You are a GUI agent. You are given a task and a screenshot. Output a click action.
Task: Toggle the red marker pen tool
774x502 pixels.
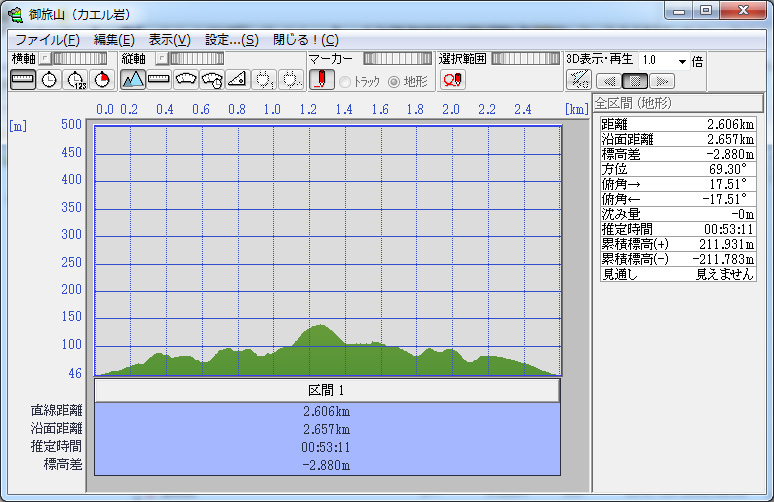tap(322, 79)
